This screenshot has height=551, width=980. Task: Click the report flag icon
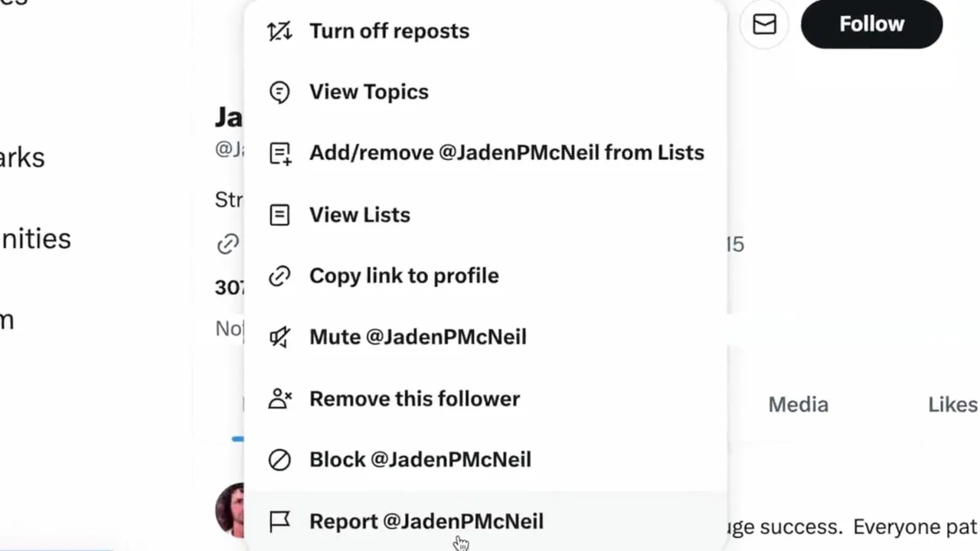(x=279, y=521)
